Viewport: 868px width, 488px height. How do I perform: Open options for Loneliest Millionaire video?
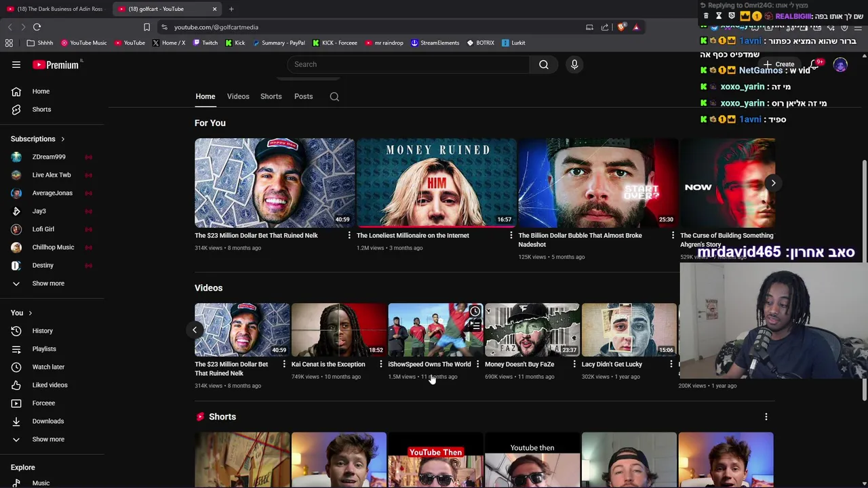[x=511, y=235]
